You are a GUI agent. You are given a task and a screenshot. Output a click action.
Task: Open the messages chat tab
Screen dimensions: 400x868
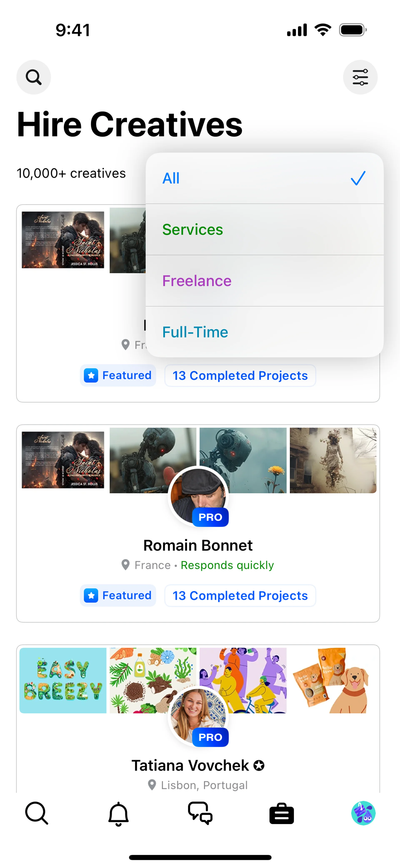(x=200, y=813)
